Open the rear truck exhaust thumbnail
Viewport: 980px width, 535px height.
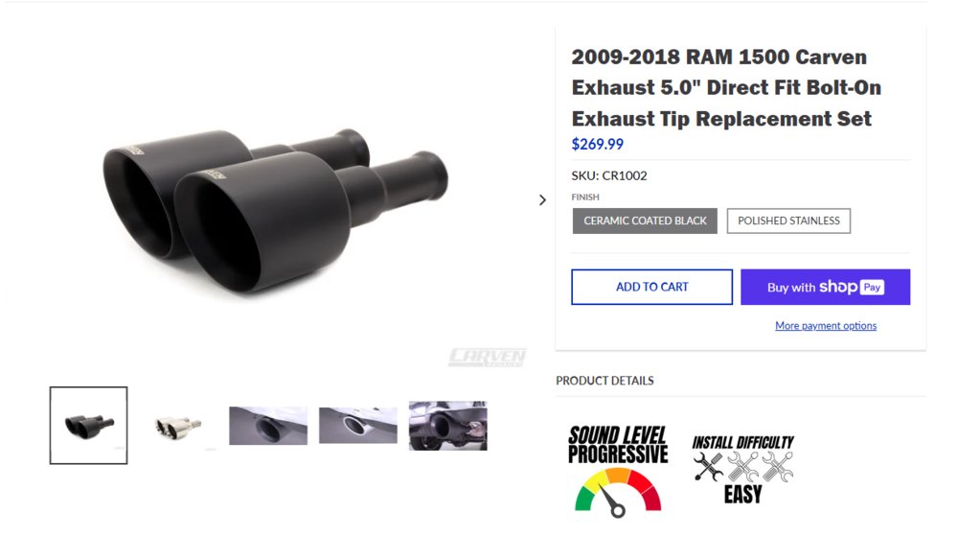(448, 426)
